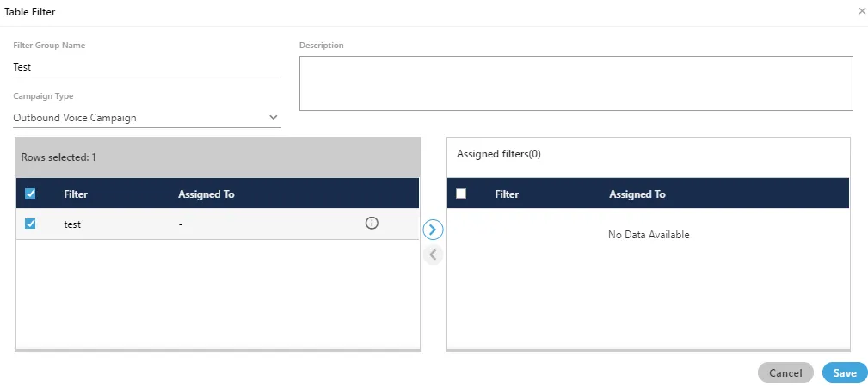The height and width of the screenshot is (387, 868).
Task: Click Assigned To header in available filters
Action: click(x=206, y=194)
